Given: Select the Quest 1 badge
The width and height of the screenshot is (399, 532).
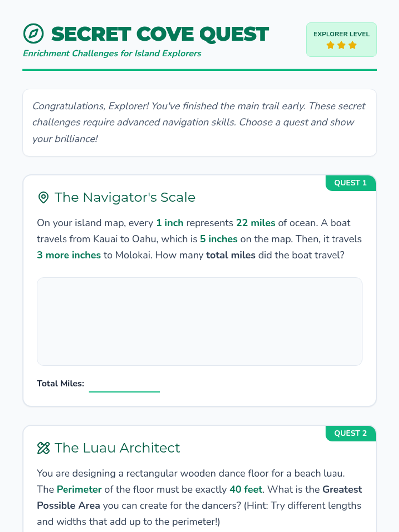Looking at the screenshot, I should tap(350, 183).
